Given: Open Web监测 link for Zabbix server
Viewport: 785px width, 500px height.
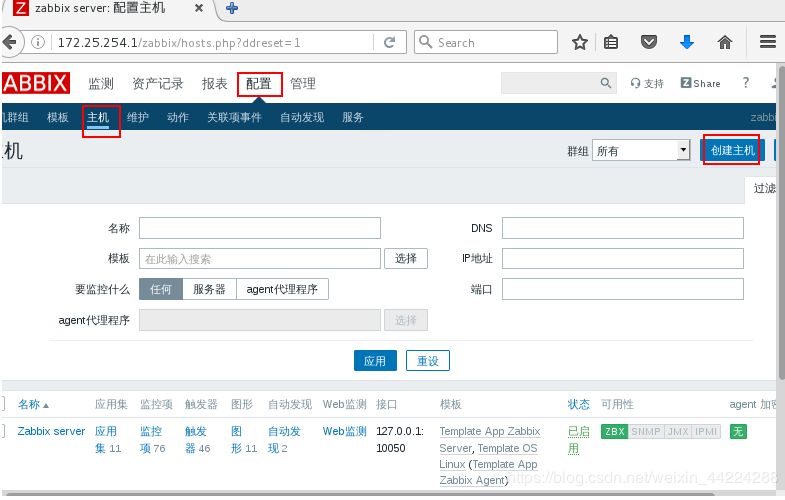Looking at the screenshot, I should point(344,431).
